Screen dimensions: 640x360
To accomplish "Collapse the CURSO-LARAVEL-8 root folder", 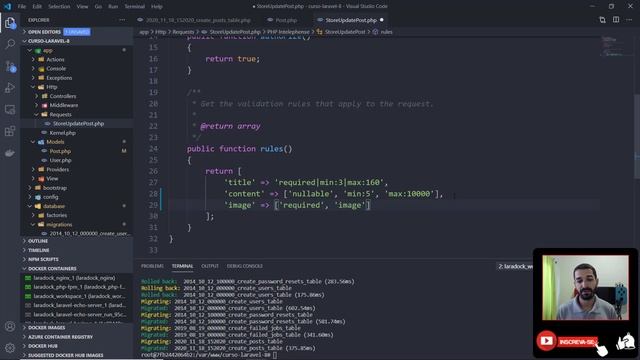I will coord(77,41).
